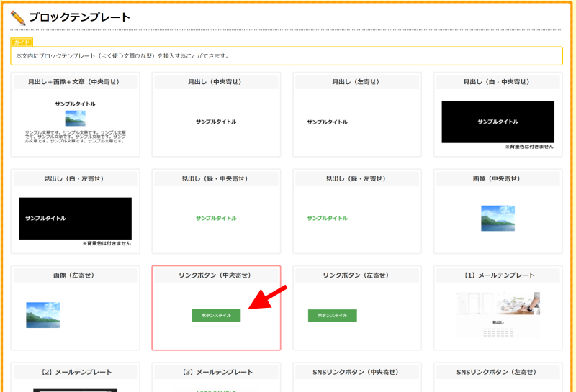The height and width of the screenshot is (392, 576).
Task: Click the 画像（中央寄せ） title label
Action: 498,179
